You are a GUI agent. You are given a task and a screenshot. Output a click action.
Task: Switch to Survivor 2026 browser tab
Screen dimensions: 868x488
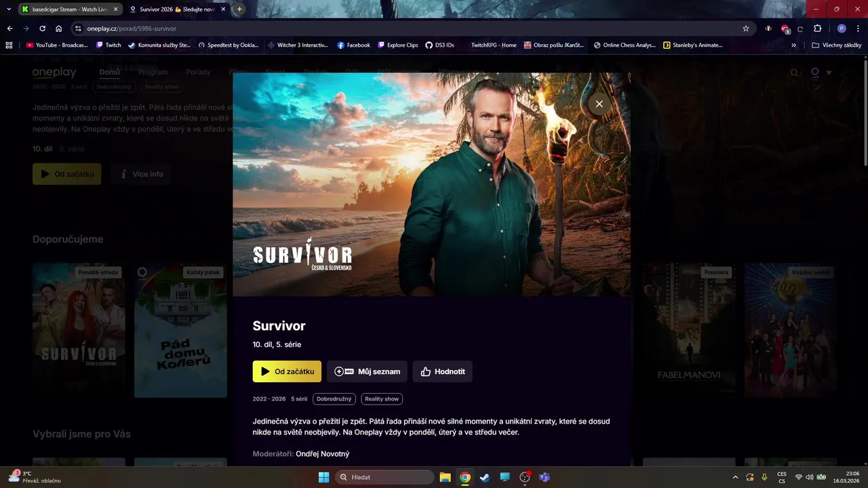click(177, 9)
